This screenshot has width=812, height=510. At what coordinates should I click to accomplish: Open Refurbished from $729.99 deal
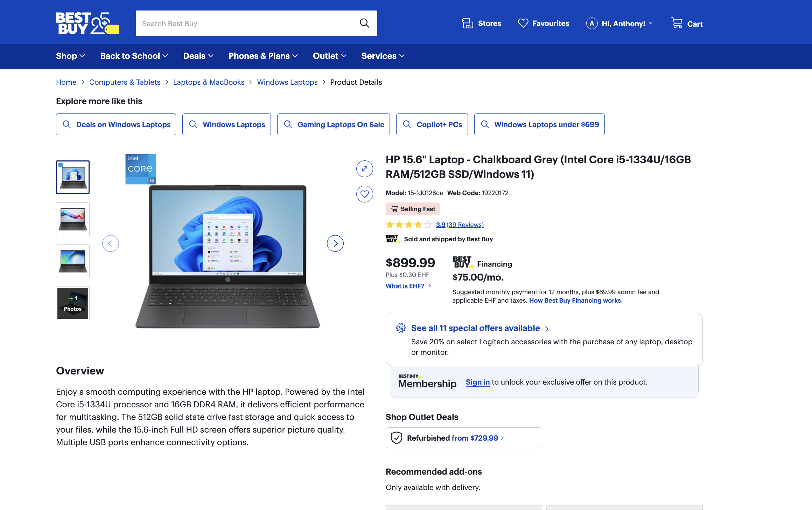tap(463, 438)
